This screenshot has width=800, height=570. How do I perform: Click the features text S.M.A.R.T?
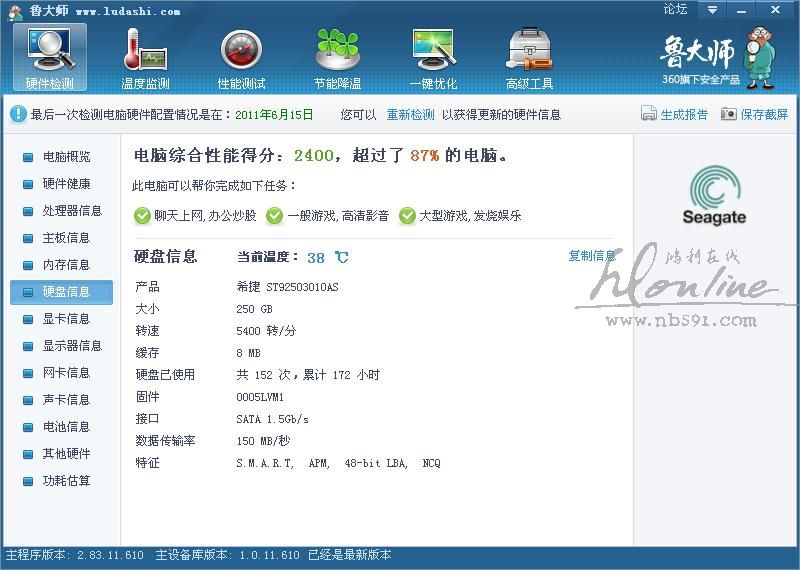[265, 463]
